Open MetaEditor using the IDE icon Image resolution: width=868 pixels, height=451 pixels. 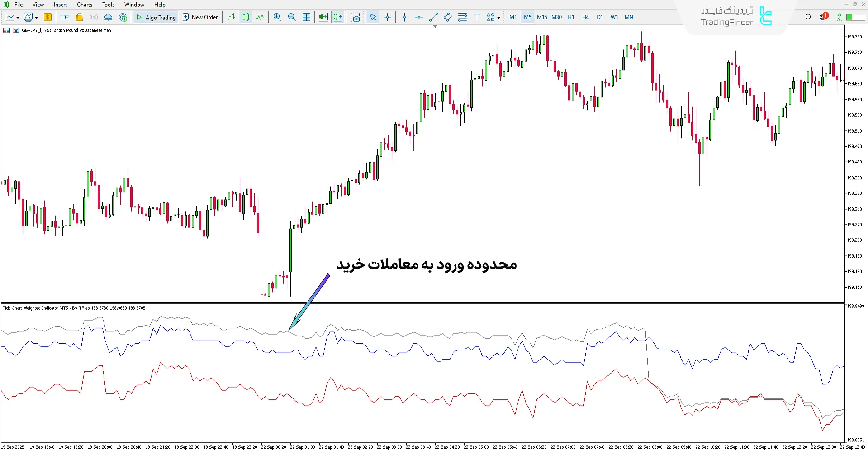pos(65,17)
